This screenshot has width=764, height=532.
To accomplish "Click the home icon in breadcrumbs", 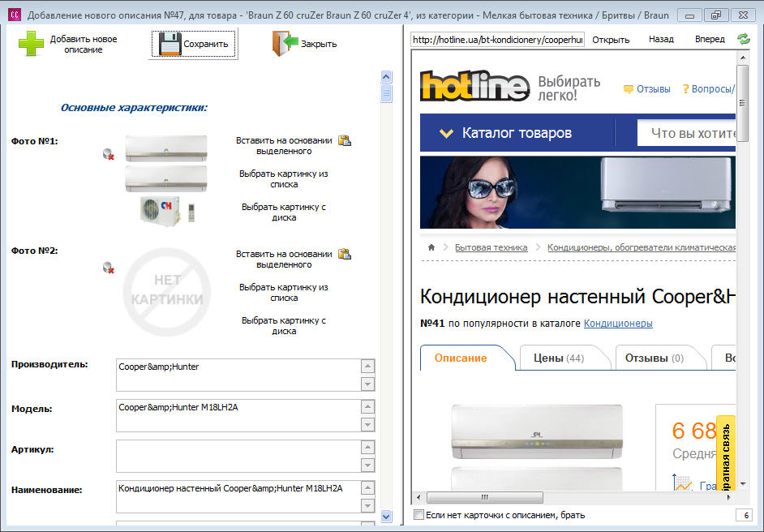I will (x=431, y=247).
